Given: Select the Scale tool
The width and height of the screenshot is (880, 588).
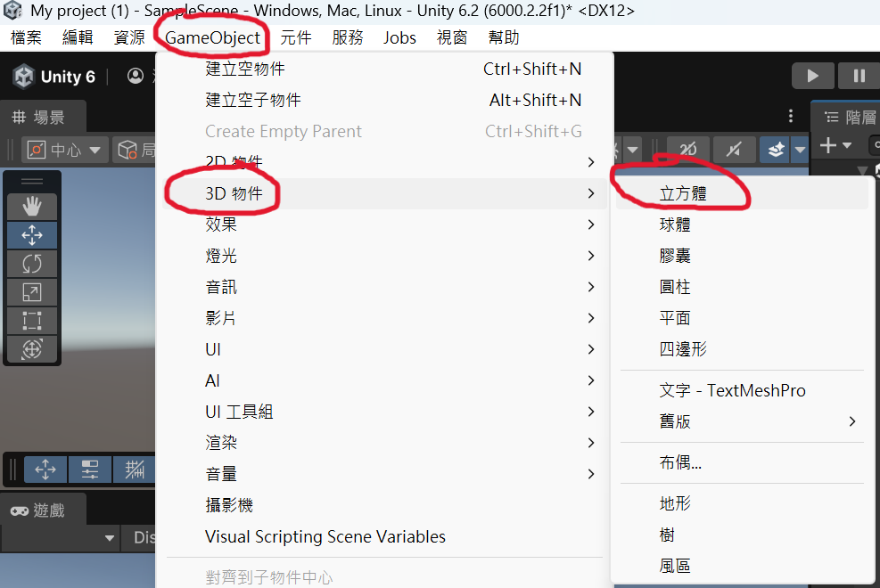Looking at the screenshot, I should [32, 292].
